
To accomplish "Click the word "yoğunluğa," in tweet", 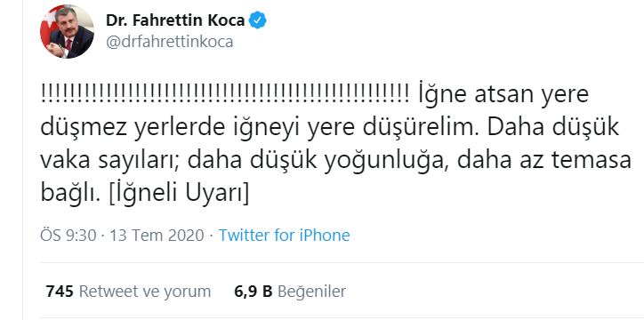I will (x=387, y=162).
